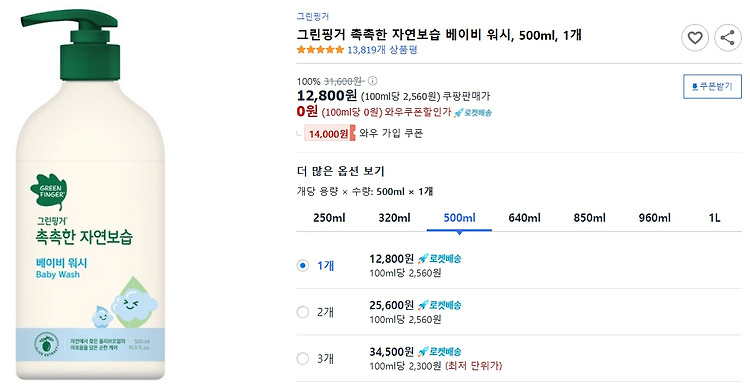Image resolution: width=750 pixels, height=390 pixels.
Task: Choose the 640ml size tab
Action: click(524, 218)
